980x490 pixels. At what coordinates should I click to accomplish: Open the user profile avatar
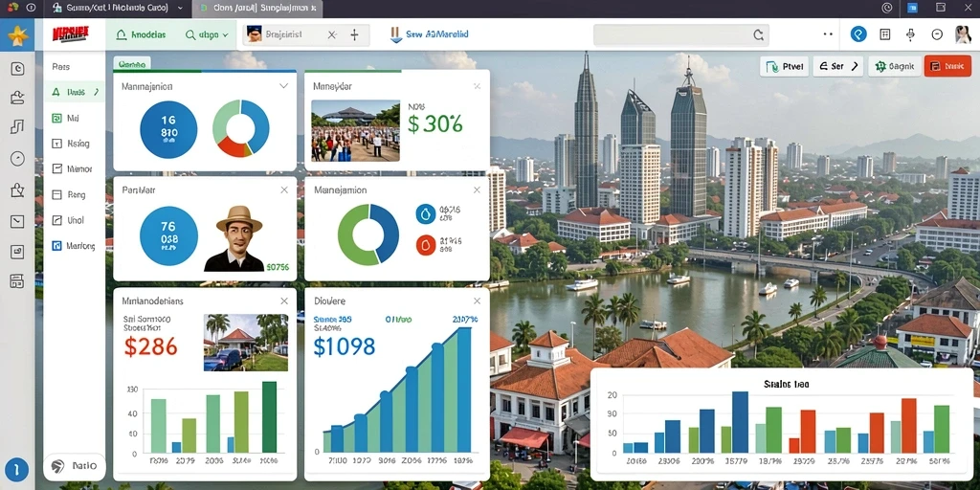[x=963, y=34]
